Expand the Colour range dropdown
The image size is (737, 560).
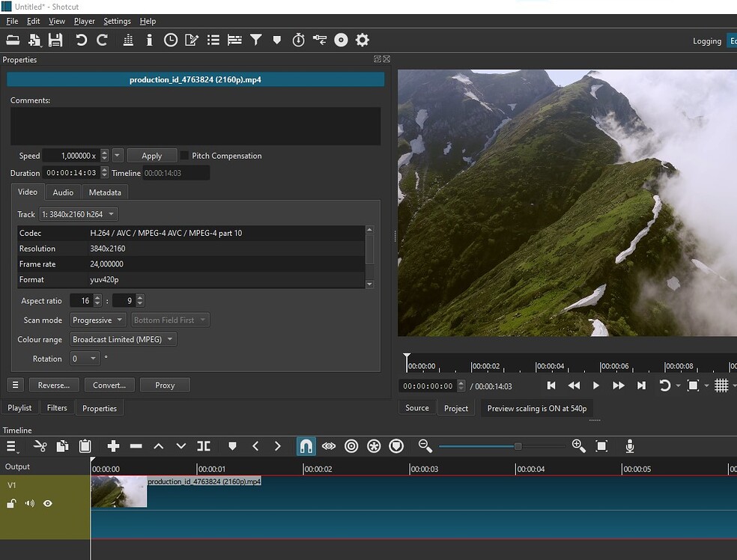[123, 338]
